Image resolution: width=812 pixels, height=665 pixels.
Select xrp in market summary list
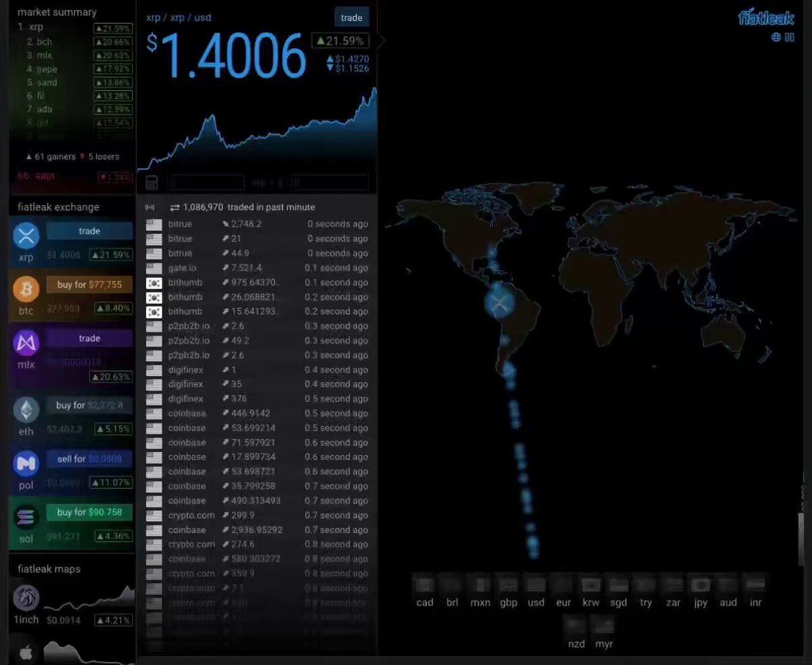(x=74, y=28)
